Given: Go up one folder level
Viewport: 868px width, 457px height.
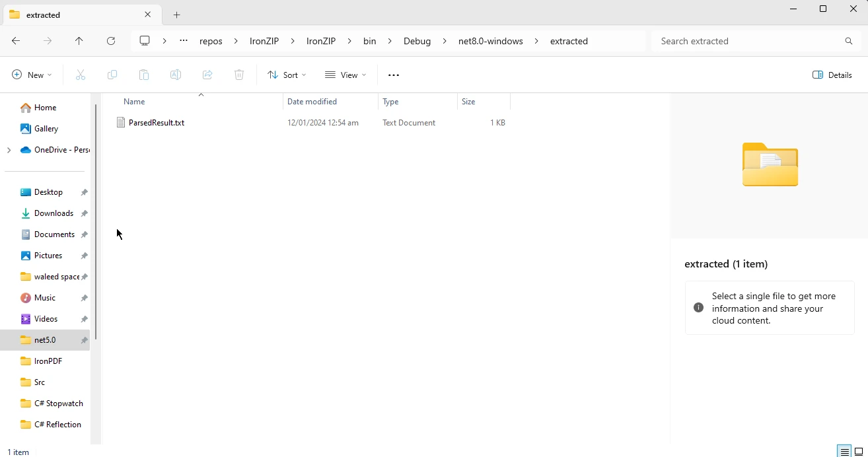Looking at the screenshot, I should (79, 41).
